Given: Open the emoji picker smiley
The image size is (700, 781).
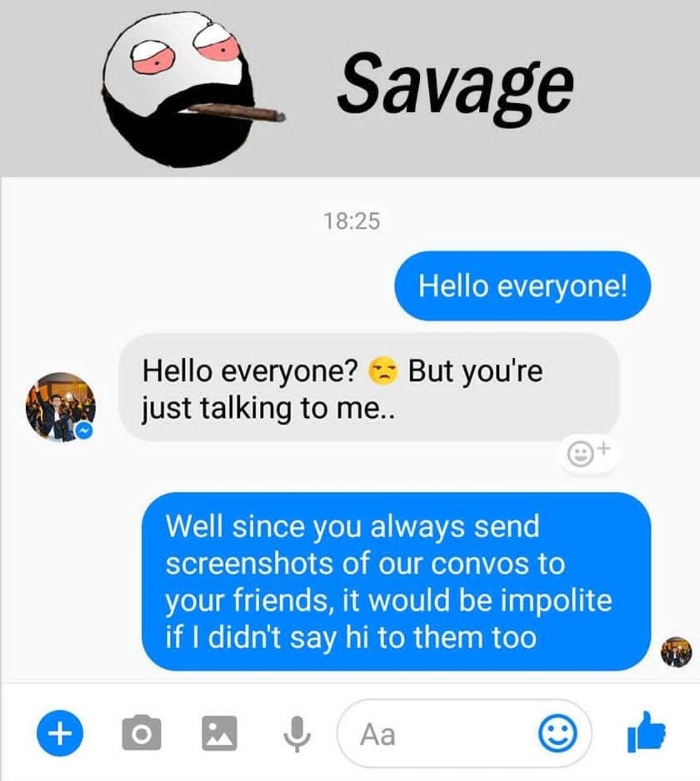Looking at the screenshot, I should [x=558, y=733].
